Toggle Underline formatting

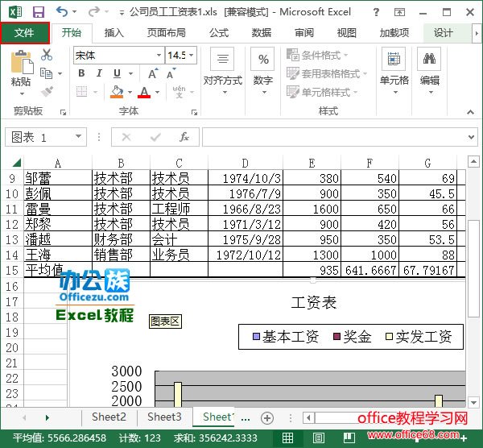[117, 73]
